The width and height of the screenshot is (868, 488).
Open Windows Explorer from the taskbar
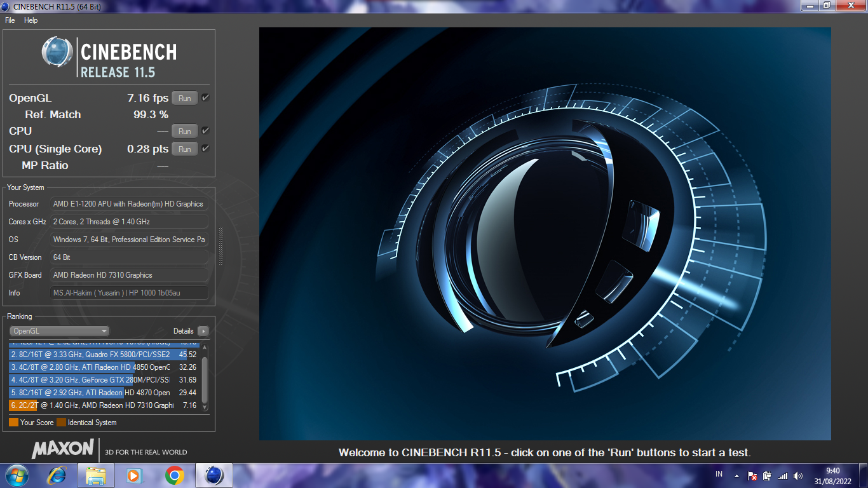tap(96, 475)
